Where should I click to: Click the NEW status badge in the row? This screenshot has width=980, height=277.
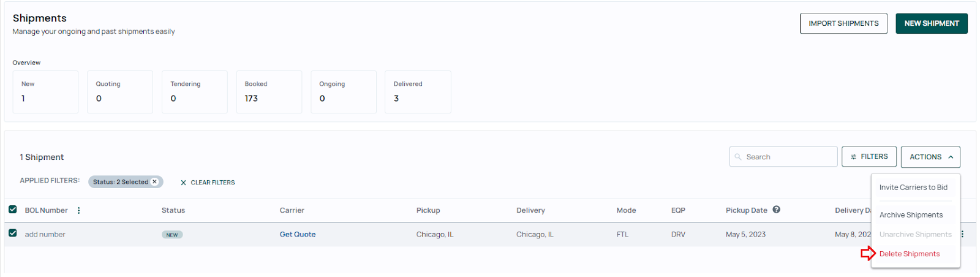pos(172,235)
